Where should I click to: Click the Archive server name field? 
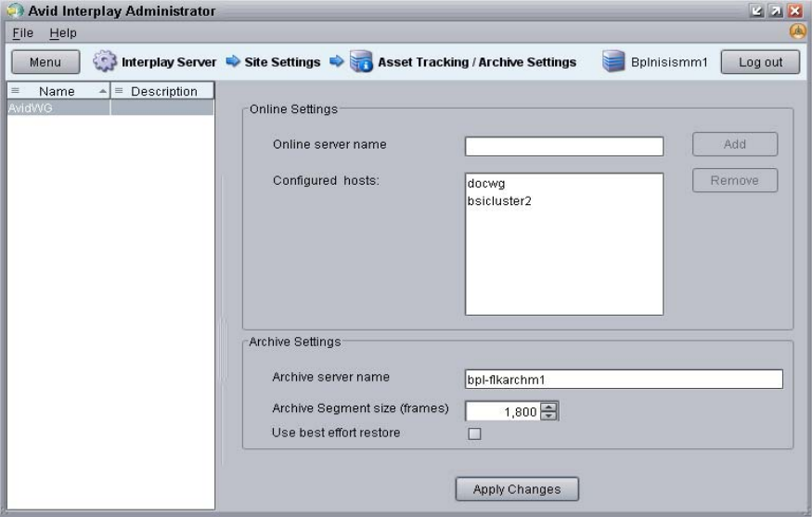click(624, 380)
